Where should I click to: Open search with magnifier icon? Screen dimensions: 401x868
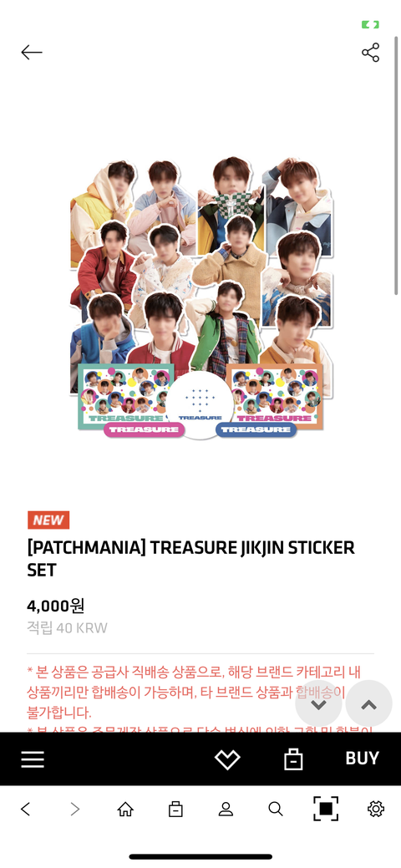[276, 809]
